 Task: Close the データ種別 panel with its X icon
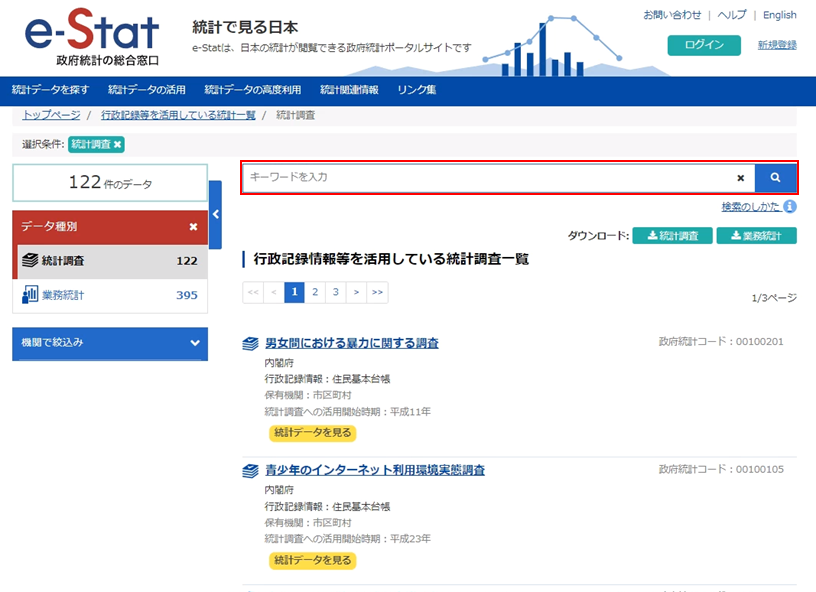(x=194, y=227)
